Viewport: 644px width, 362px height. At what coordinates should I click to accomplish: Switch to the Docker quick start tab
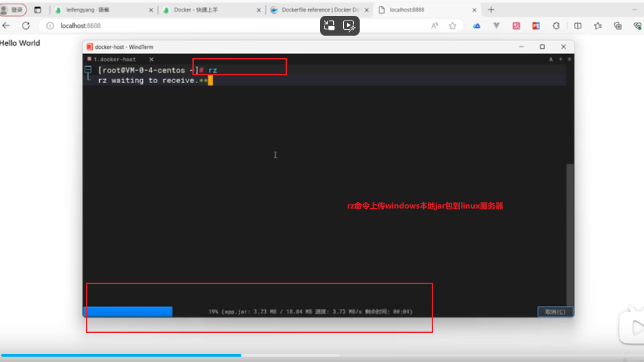point(211,9)
